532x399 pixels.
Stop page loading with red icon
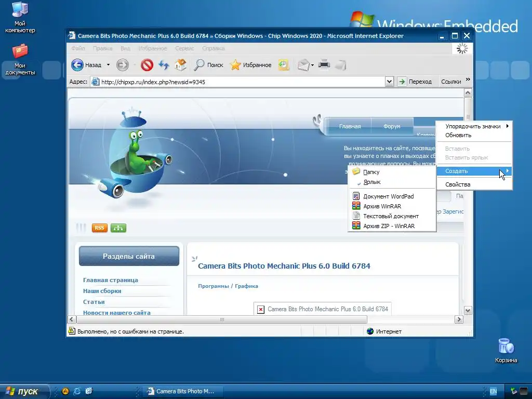pos(147,65)
